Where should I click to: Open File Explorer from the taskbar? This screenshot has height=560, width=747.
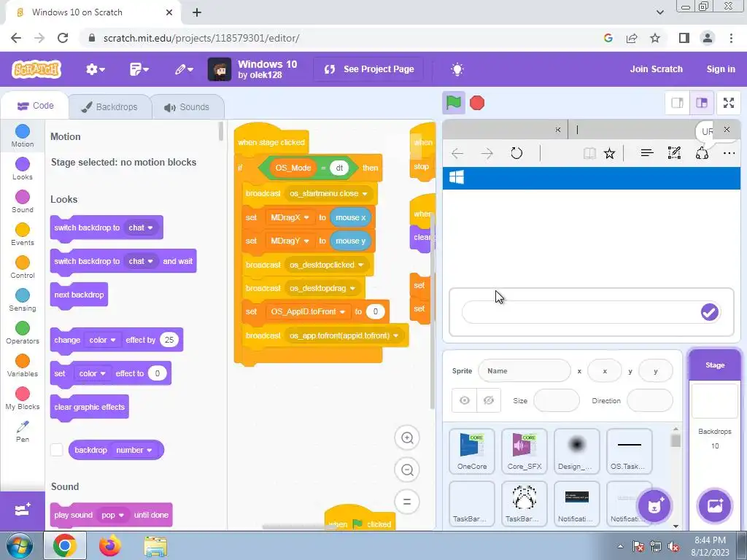155,546
